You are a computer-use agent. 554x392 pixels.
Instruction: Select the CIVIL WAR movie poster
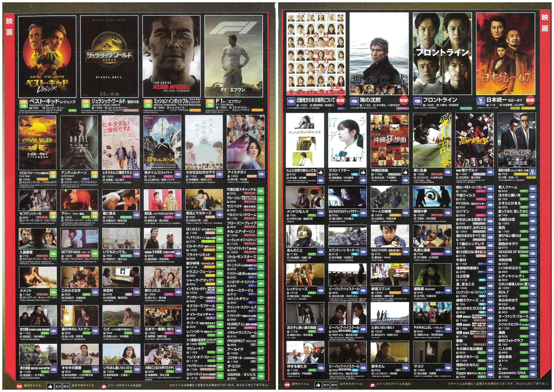37,143
